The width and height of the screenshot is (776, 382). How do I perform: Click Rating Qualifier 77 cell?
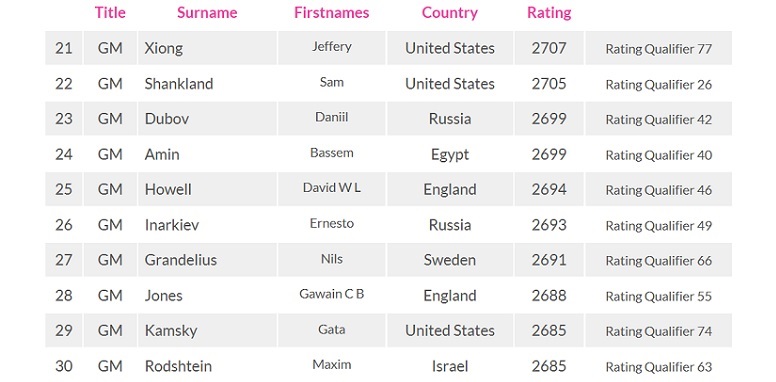pyautogui.click(x=659, y=48)
